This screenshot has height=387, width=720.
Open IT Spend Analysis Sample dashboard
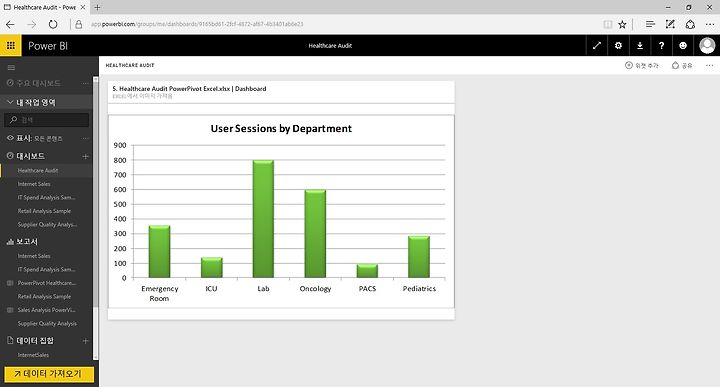(46, 197)
